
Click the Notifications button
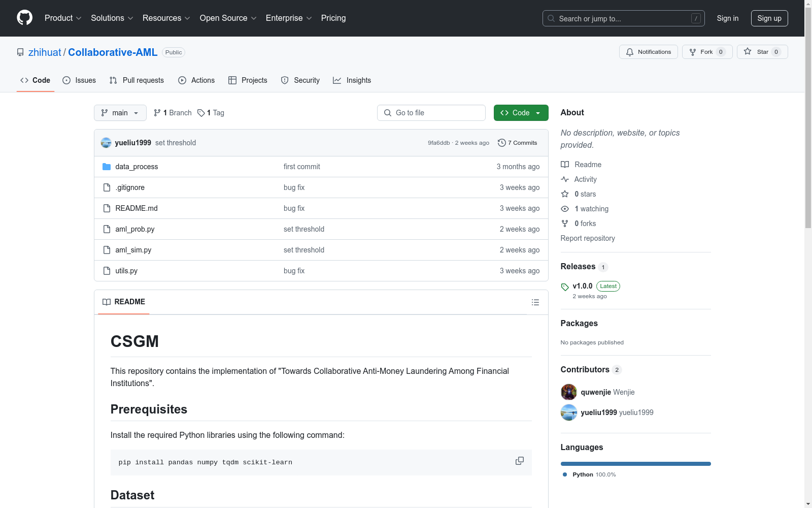(649, 52)
